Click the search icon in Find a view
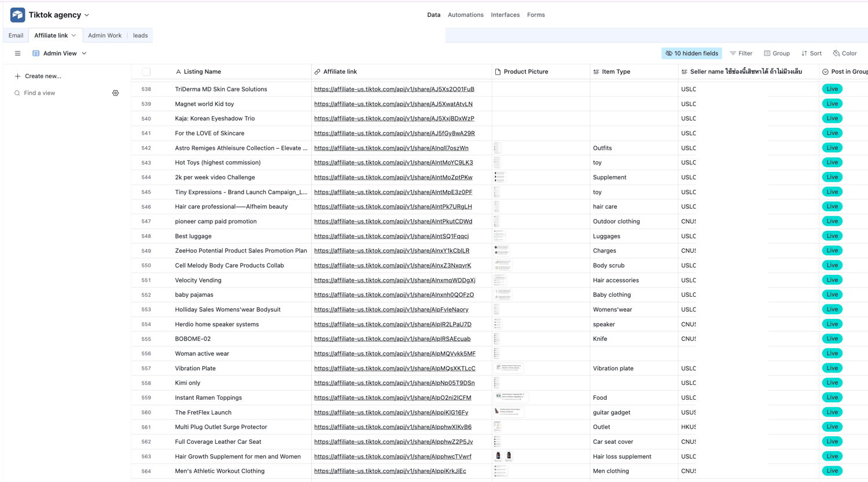The image size is (868, 482). [17, 93]
